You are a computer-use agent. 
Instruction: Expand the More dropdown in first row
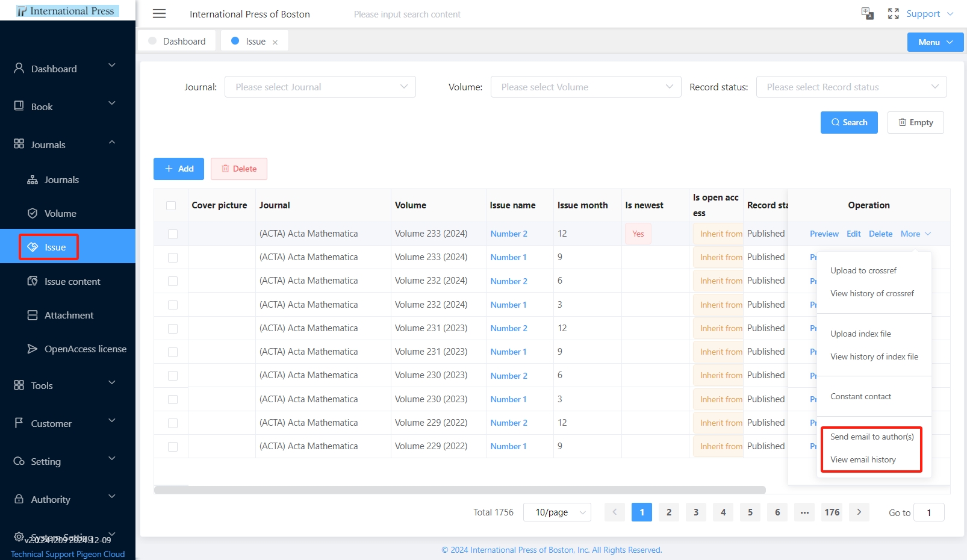click(x=916, y=234)
